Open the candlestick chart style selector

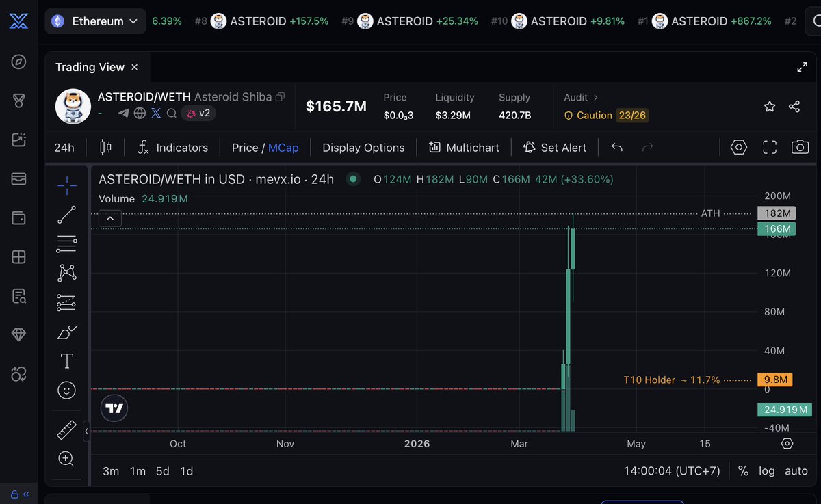(x=105, y=147)
